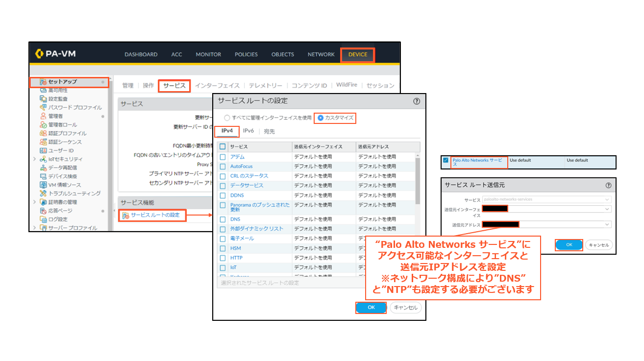Click the デバイス検疫 icon

[x=43, y=176]
